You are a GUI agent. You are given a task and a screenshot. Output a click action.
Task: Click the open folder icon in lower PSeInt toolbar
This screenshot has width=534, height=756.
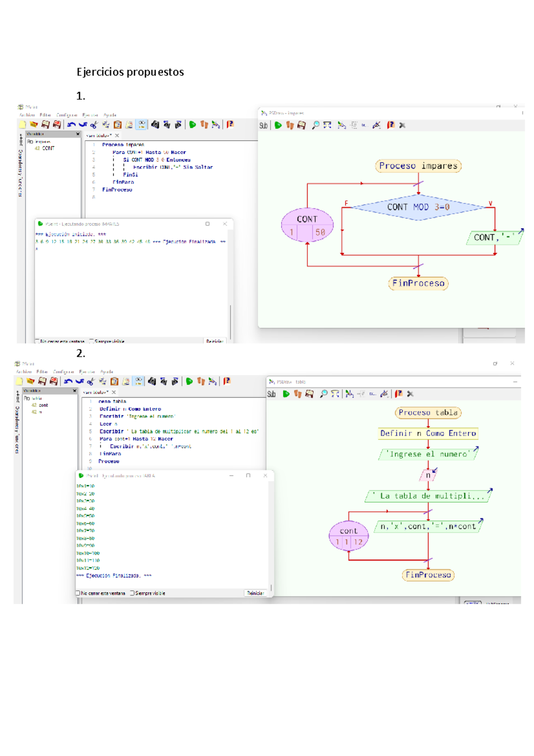pyautogui.click(x=30, y=381)
